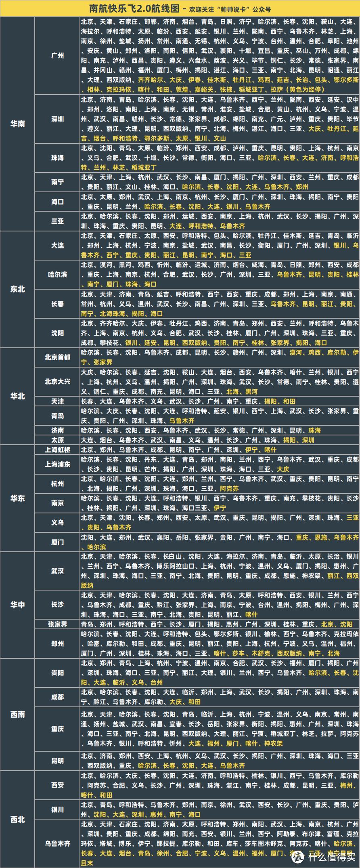Click the 上海虹桥 airport row header
This screenshot has height=868, width=360.
pos(58,450)
